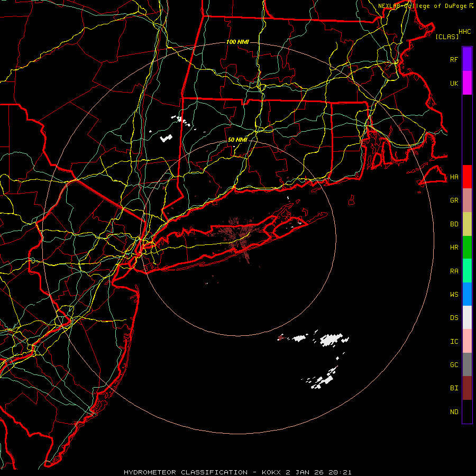Screen dimensions: 476x476
Task: Select the IC pink legend swatch
Action: click(x=467, y=341)
